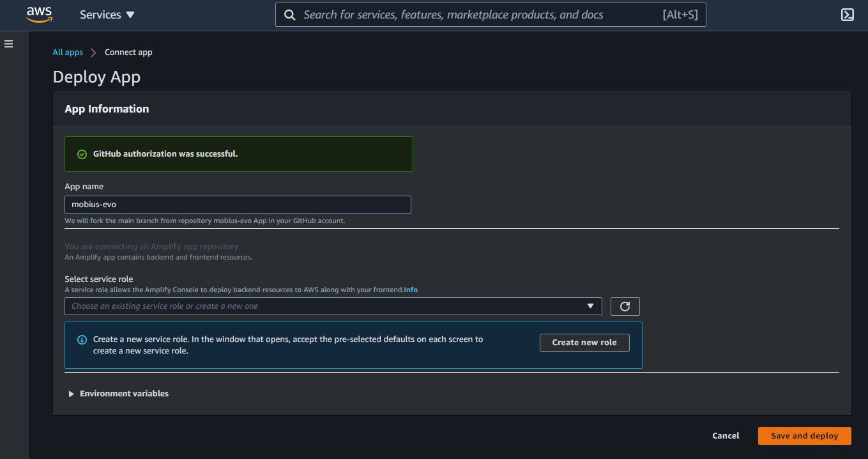Viewport: 868px width, 459px height.
Task: Click the Connect app breadcrumb text
Action: pos(128,52)
